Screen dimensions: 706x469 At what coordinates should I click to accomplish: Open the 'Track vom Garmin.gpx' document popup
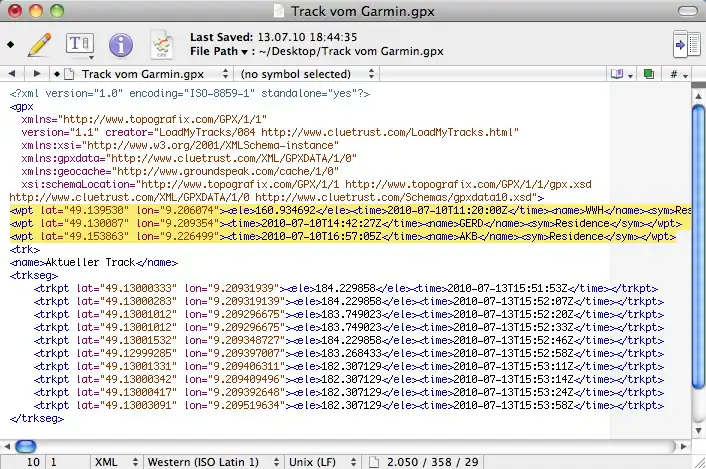(x=142, y=74)
